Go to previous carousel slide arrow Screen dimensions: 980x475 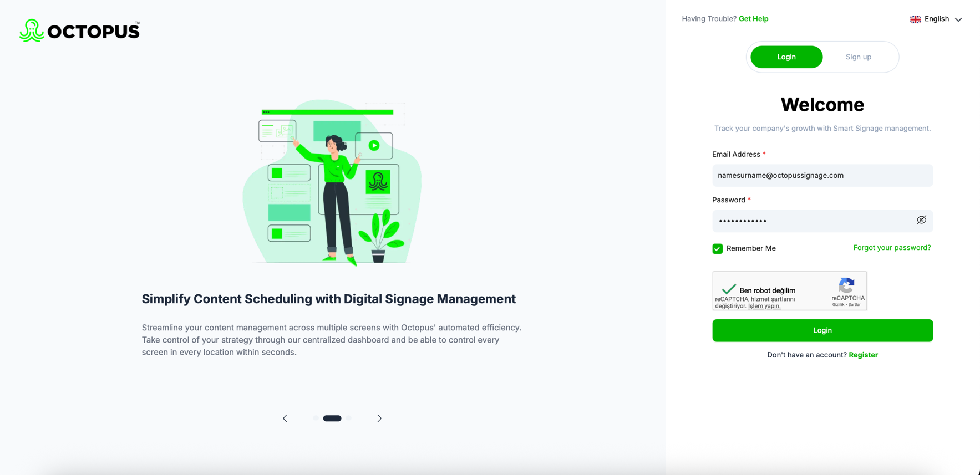coord(285,418)
